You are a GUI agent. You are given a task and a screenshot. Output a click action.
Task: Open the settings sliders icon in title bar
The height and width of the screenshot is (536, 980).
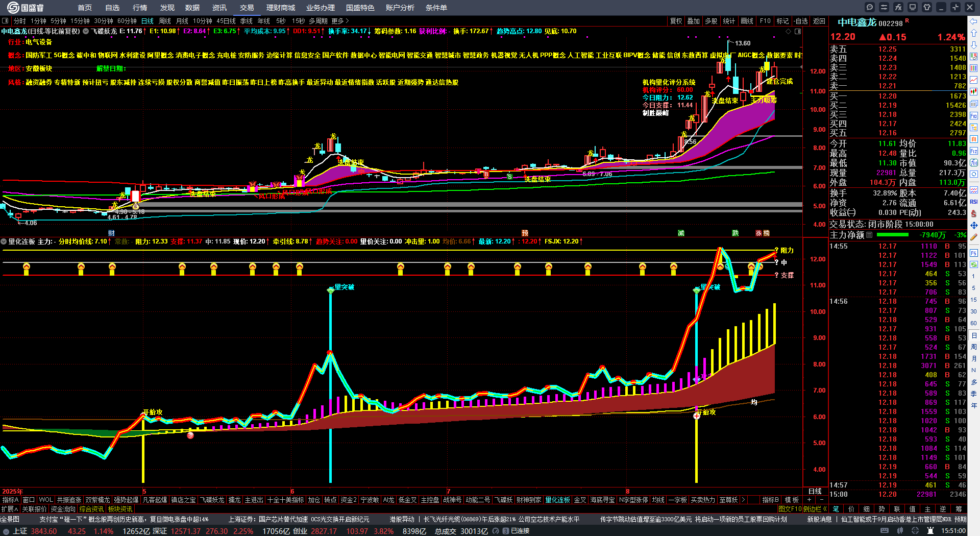coord(884,7)
